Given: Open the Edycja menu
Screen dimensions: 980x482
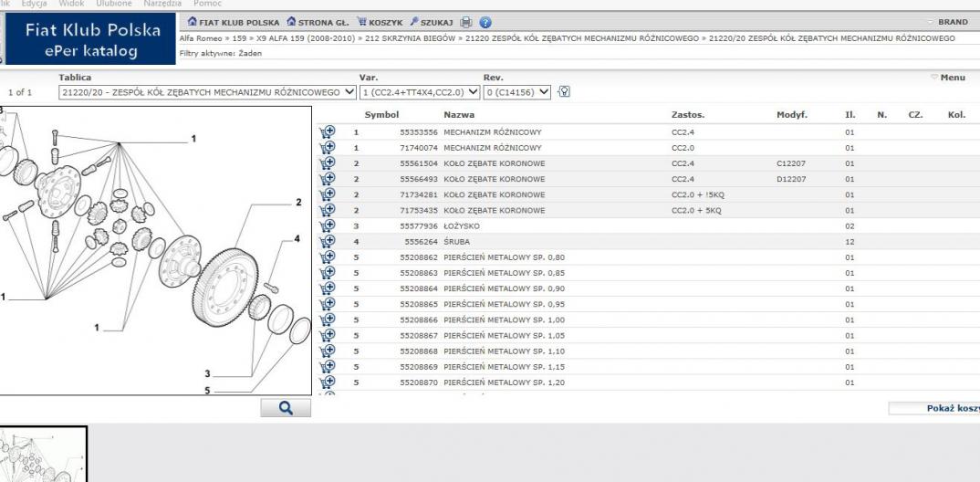Looking at the screenshot, I should click(35, 4).
